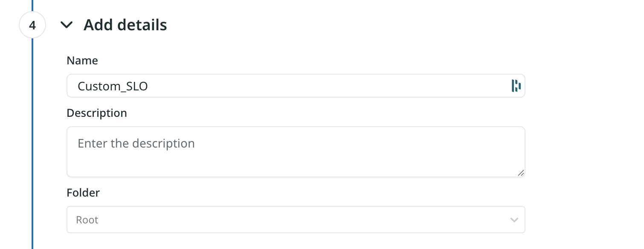Collapse the Add details section chevron
This screenshot has height=249, width=644.
(67, 25)
